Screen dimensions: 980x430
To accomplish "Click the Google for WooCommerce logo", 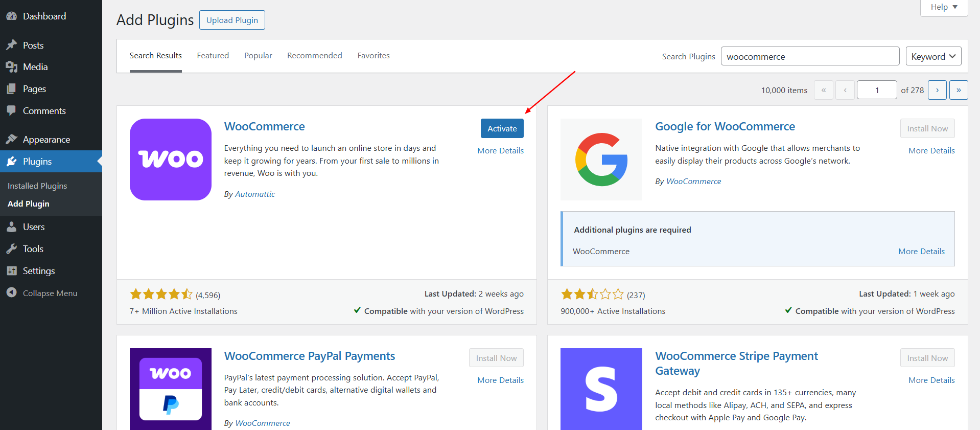I will 601,160.
